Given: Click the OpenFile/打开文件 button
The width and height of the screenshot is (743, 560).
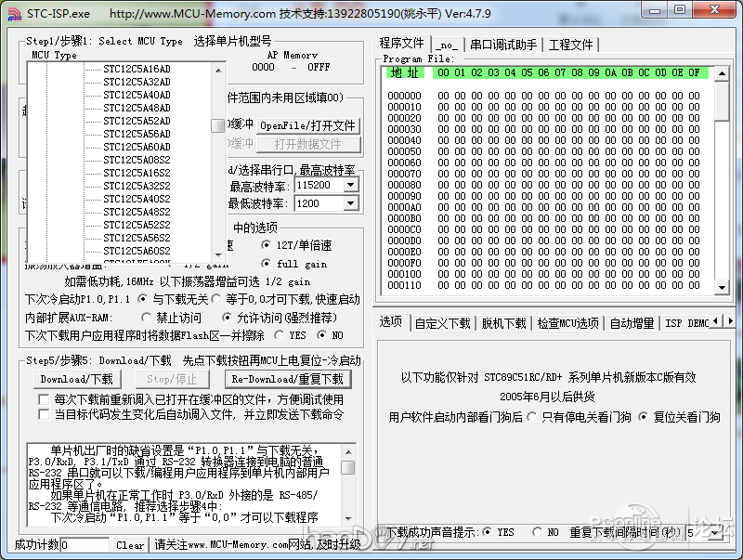Looking at the screenshot, I should click(307, 125).
